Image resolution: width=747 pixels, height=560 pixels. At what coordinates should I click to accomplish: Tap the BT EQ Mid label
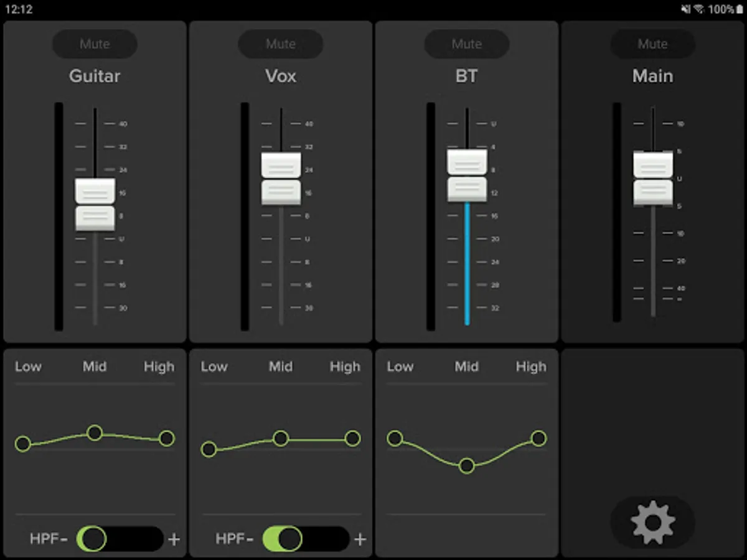(467, 366)
